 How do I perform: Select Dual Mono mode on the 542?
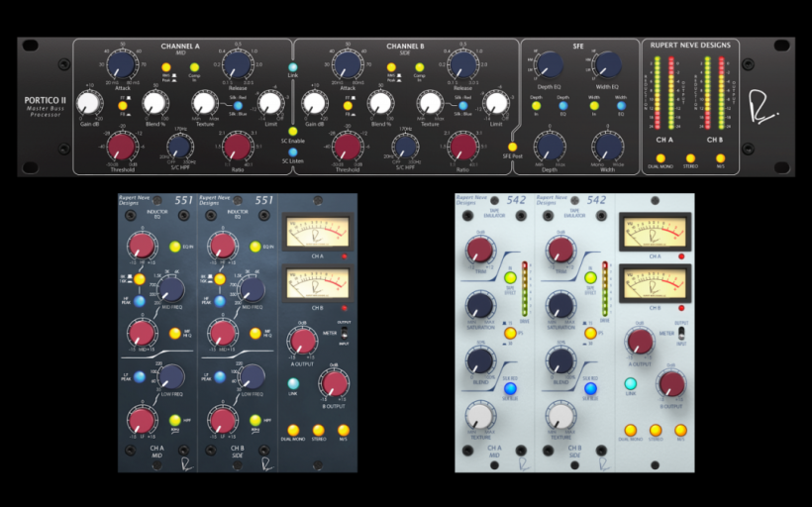(630, 430)
